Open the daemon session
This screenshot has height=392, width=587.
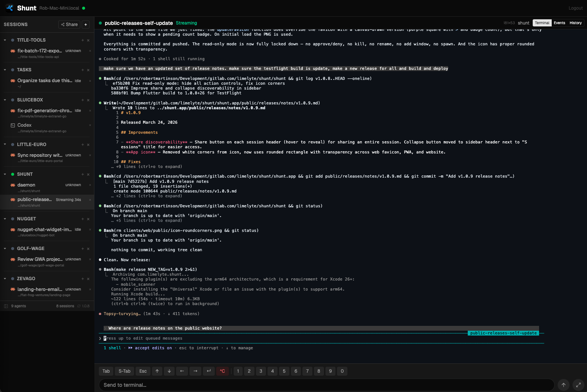coord(47,187)
